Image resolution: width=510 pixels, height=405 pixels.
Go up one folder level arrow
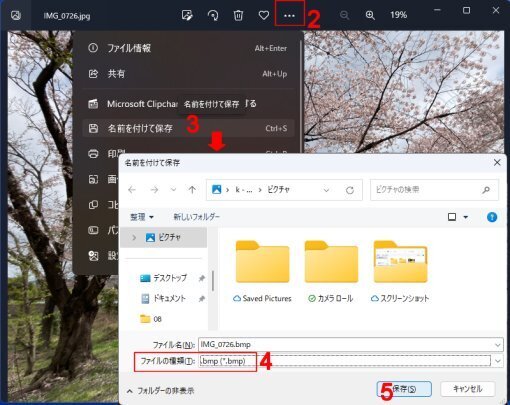(x=192, y=190)
